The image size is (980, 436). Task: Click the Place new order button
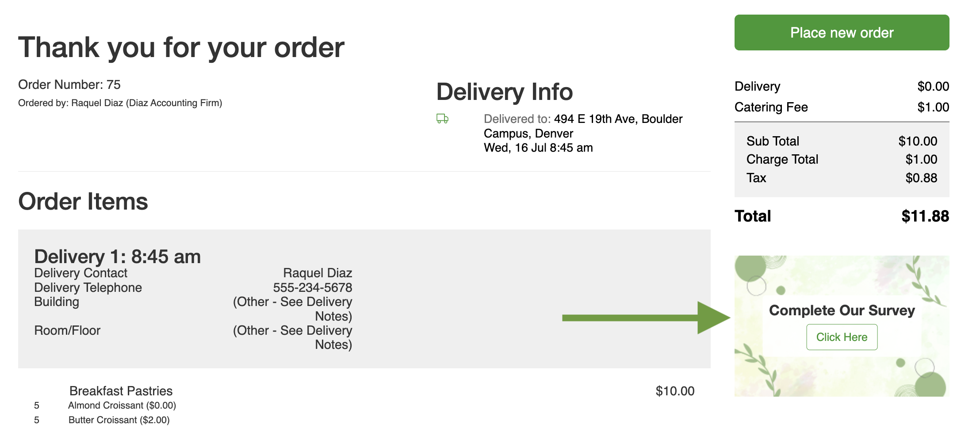coord(842,32)
